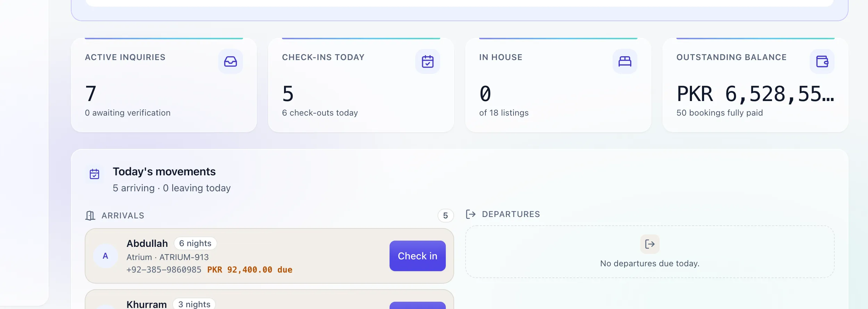The height and width of the screenshot is (309, 868).
Task: Click the Outstanding Balance wallet icon
Action: 822,61
